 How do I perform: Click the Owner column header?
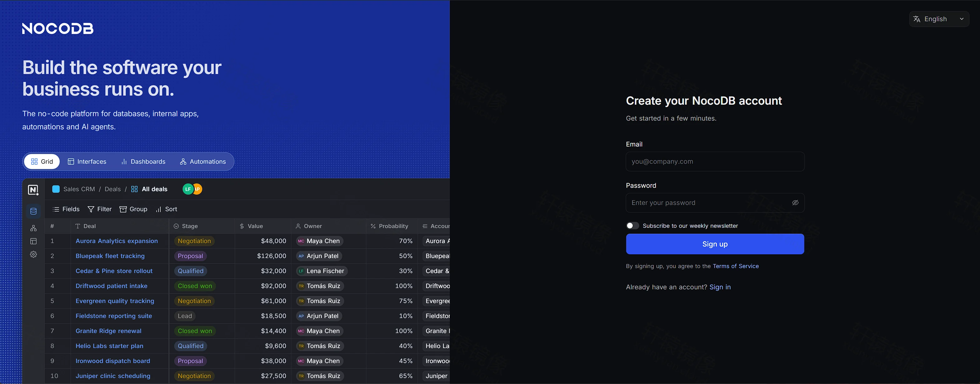[x=329, y=226]
